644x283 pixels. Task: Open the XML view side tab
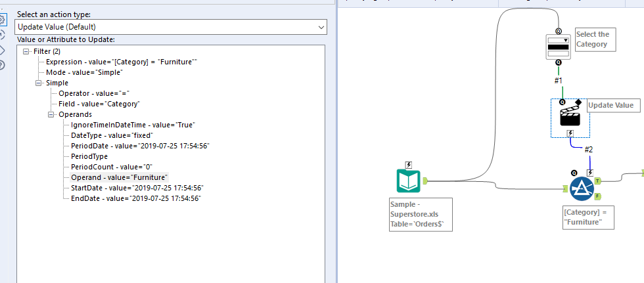pyautogui.click(x=2, y=50)
